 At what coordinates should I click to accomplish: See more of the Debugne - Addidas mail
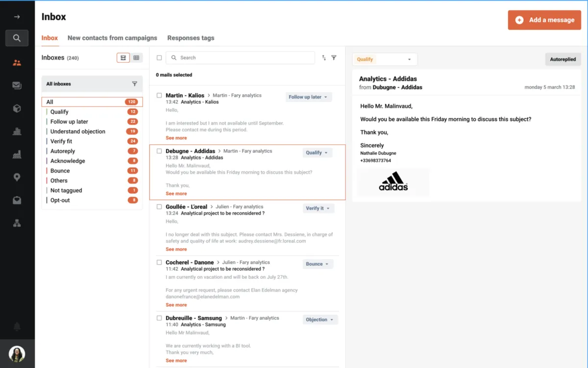[176, 193]
